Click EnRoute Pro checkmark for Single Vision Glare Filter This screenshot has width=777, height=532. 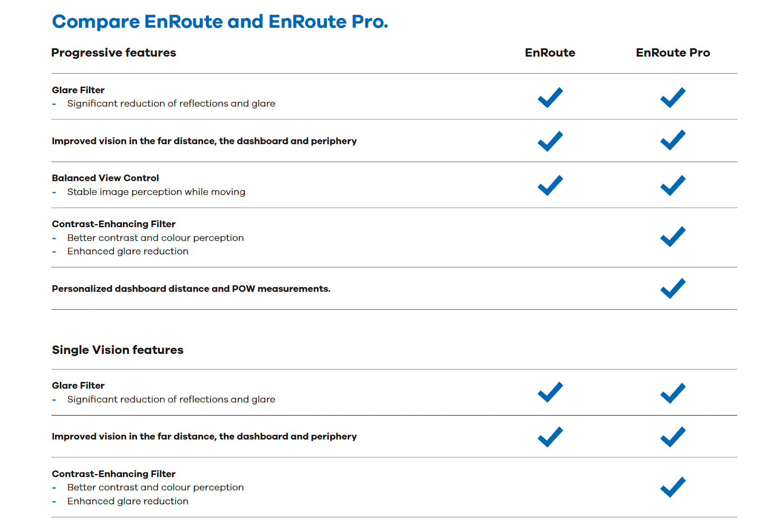coord(673,393)
